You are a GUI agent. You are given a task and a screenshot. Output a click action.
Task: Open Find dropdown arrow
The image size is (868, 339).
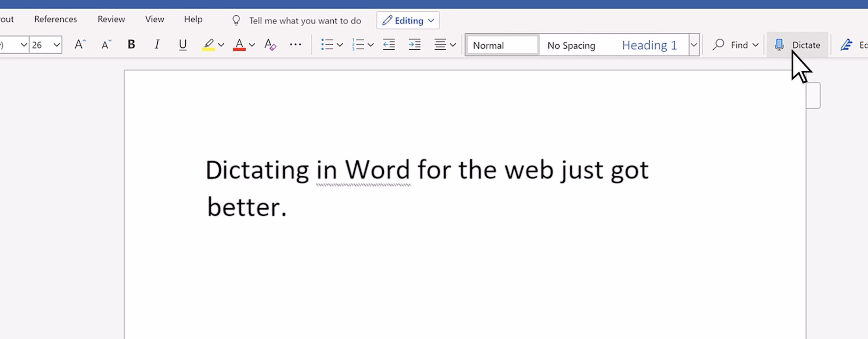756,45
